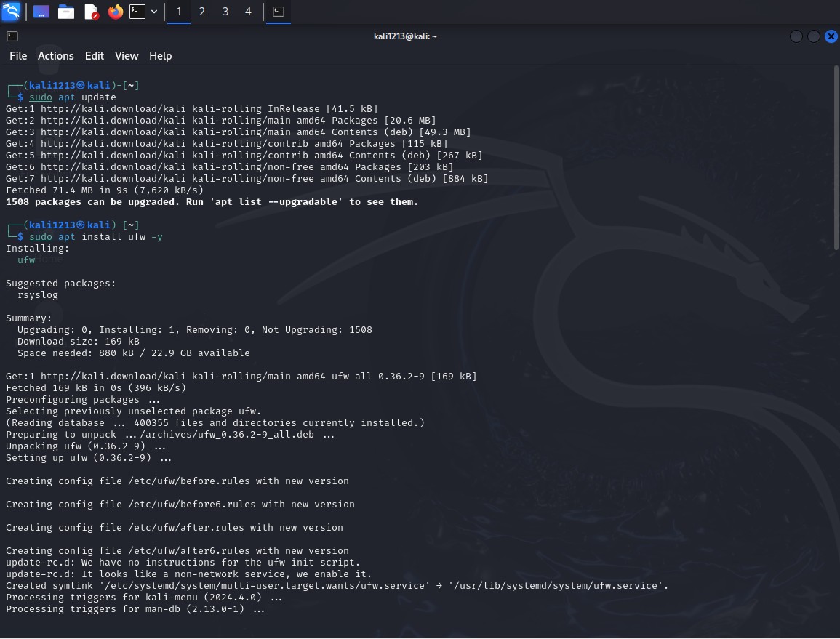Switch to workspace 2
This screenshot has width=840, height=639.
201,12
